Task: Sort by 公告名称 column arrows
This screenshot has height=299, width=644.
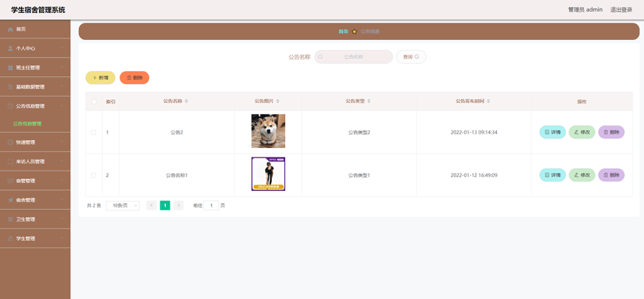Action: coord(186,101)
